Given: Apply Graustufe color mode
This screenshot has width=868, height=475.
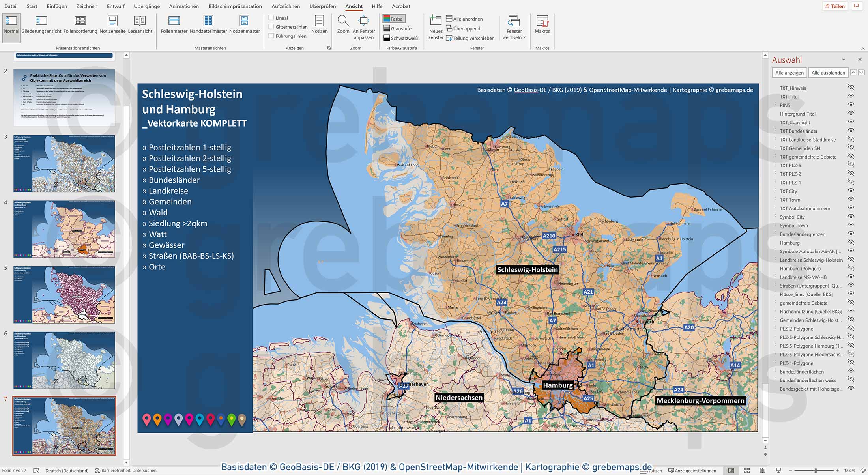Looking at the screenshot, I should [x=398, y=28].
